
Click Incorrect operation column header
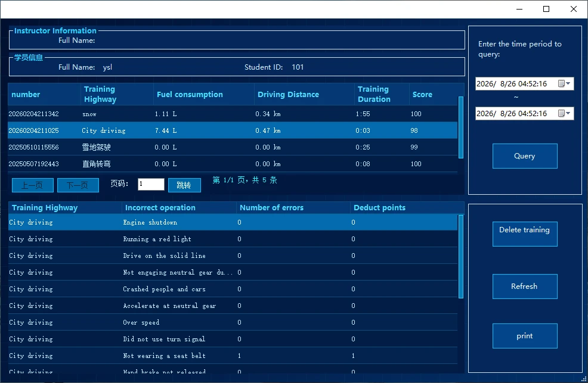[x=179, y=208]
